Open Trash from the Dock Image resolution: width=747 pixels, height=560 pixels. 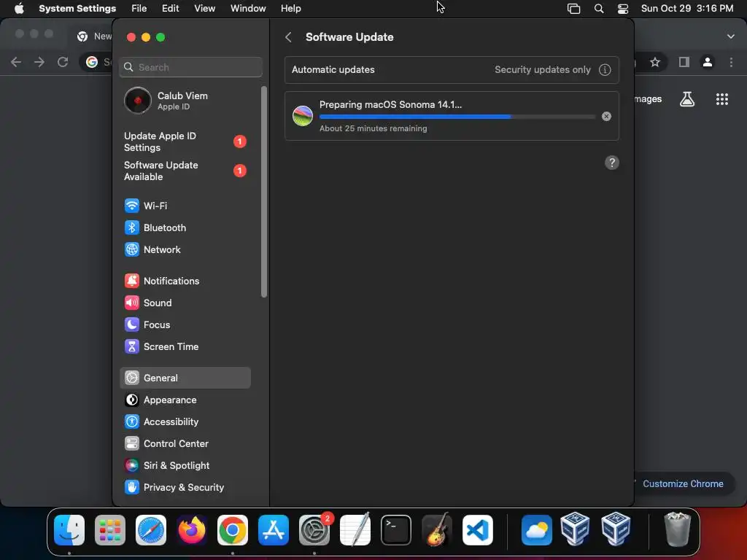click(677, 530)
